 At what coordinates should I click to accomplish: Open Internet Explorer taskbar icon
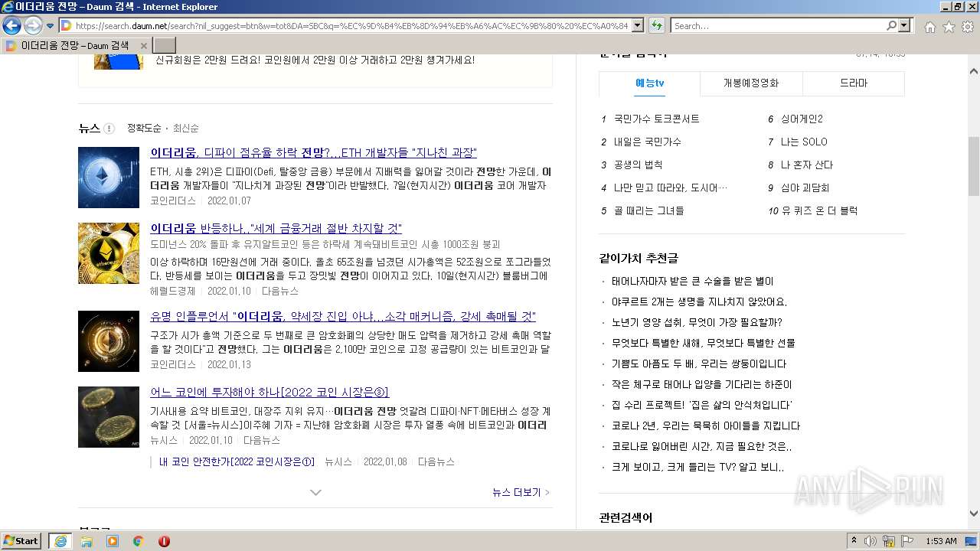pos(60,541)
